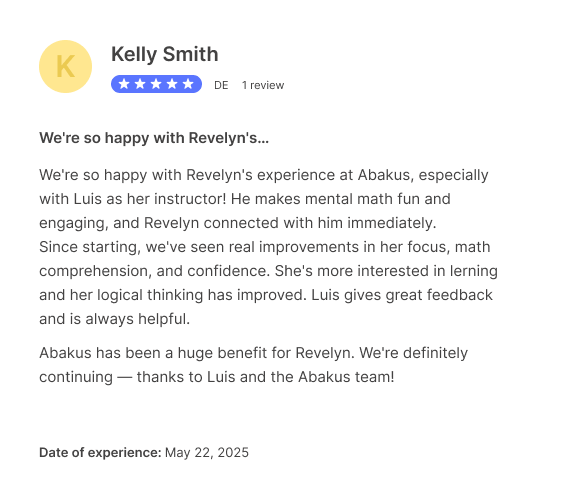Click the text "thanks to Luis and the Abakus team!"

point(265,377)
